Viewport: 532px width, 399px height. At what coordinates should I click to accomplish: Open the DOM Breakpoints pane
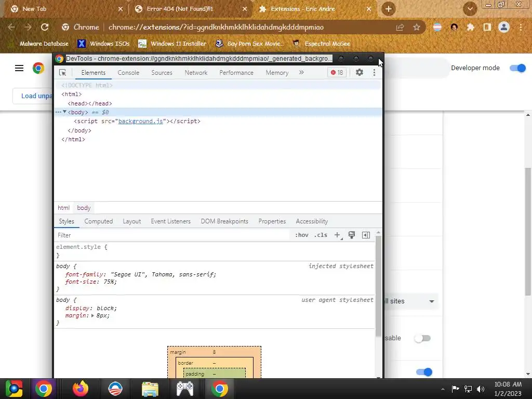pos(224,221)
